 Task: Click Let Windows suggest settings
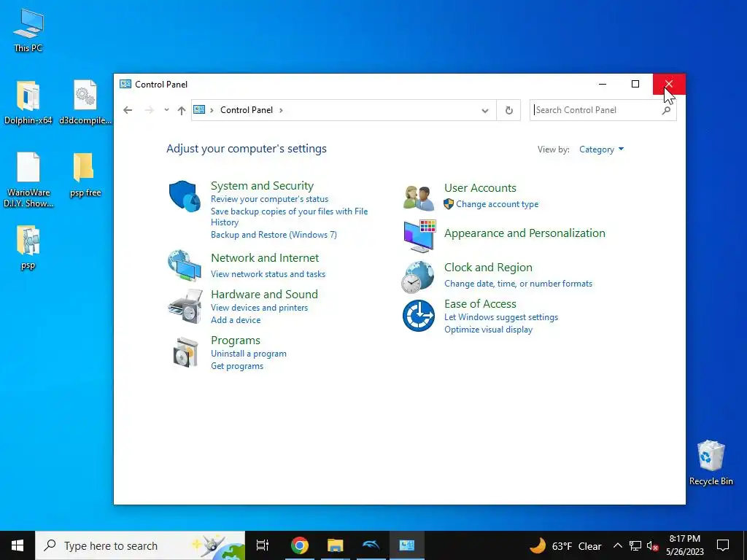500,317
